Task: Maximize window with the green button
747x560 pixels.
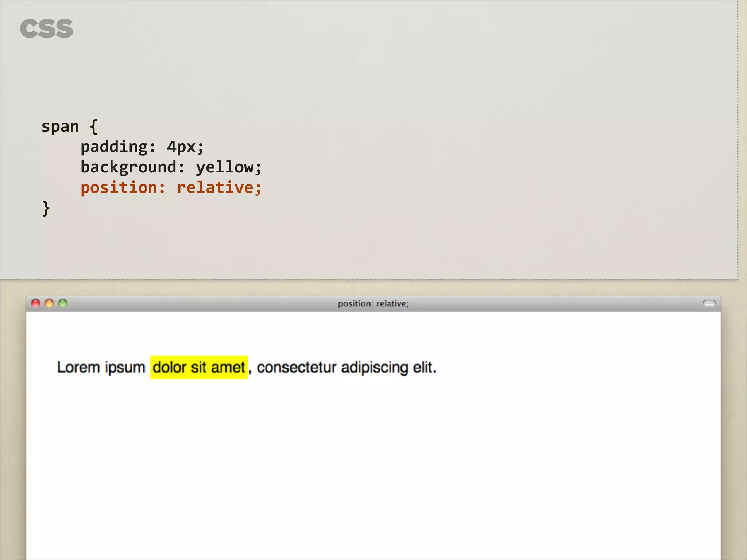Action: point(63,303)
